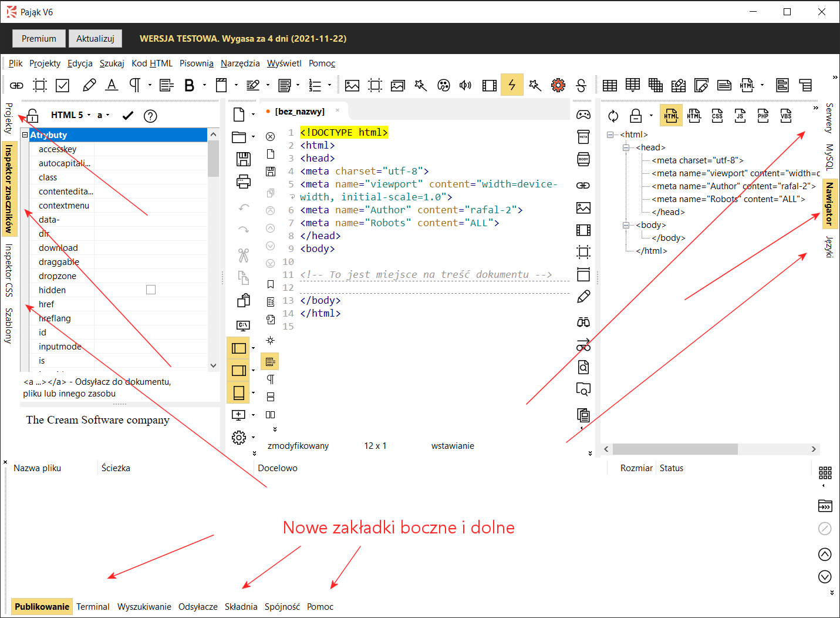The image size is (840, 618).
Task: Click the sound speaker icon
Action: 465,85
